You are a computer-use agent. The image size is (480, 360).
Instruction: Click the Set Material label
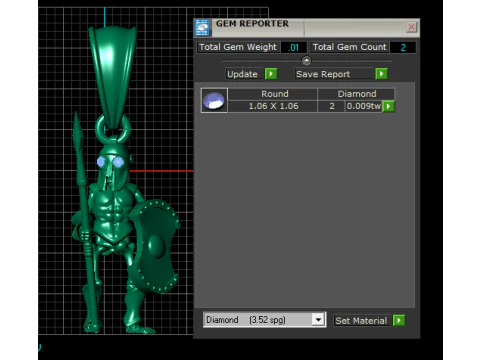(362, 321)
